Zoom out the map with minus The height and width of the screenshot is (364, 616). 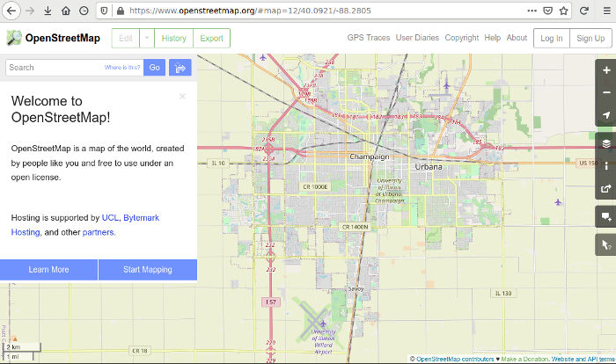606,92
